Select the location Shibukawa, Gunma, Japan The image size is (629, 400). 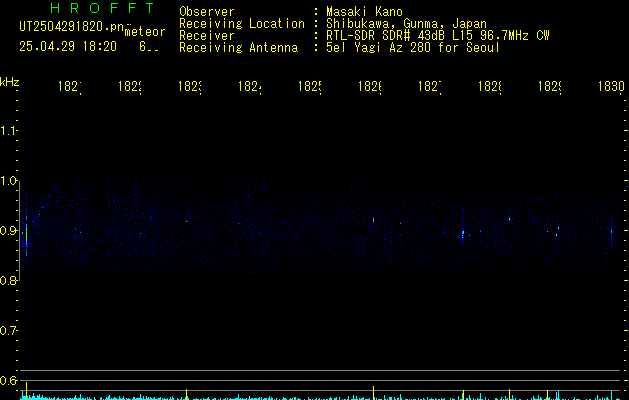coord(406,24)
